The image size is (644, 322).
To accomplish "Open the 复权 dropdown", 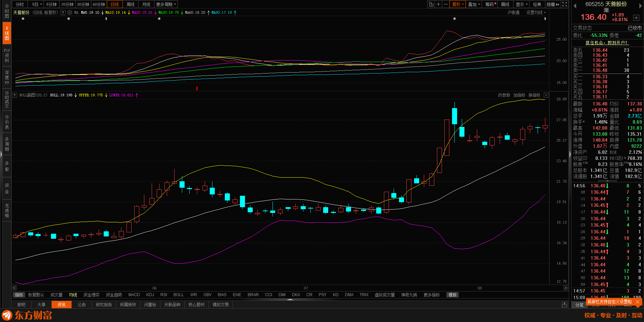I will [x=458, y=4].
